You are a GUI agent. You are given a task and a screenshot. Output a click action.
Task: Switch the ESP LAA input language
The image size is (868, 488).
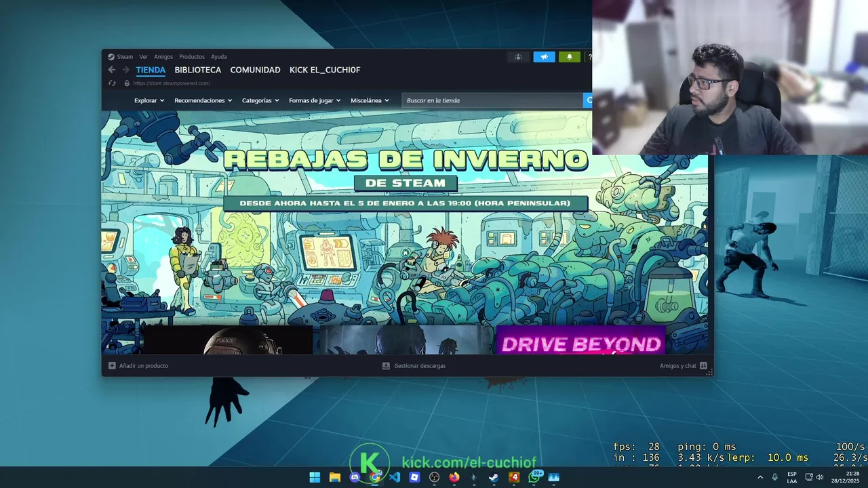(792, 477)
